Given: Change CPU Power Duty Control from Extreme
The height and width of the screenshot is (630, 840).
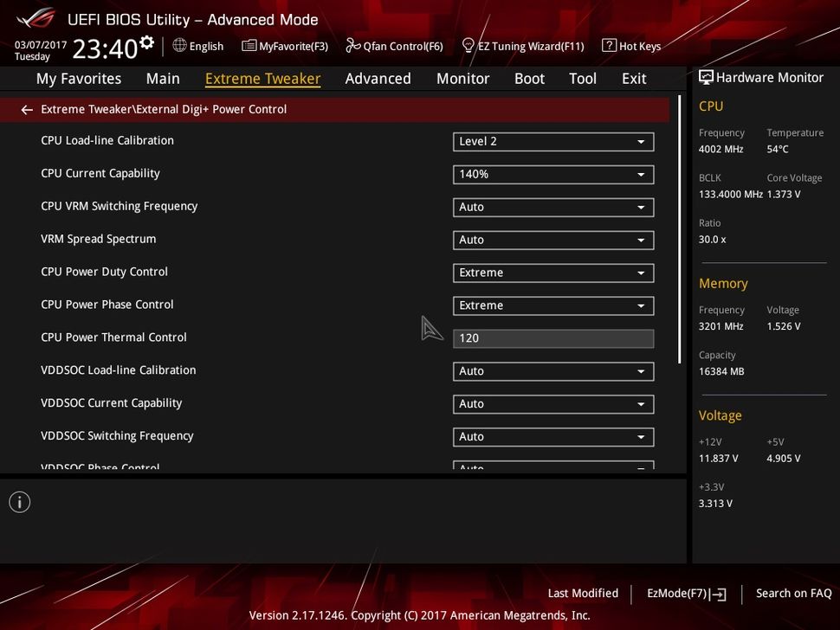Looking at the screenshot, I should (x=553, y=272).
